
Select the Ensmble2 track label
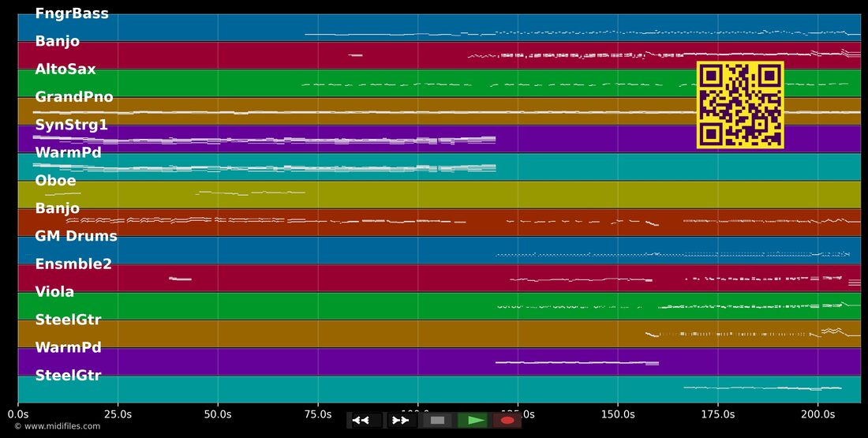73,264
